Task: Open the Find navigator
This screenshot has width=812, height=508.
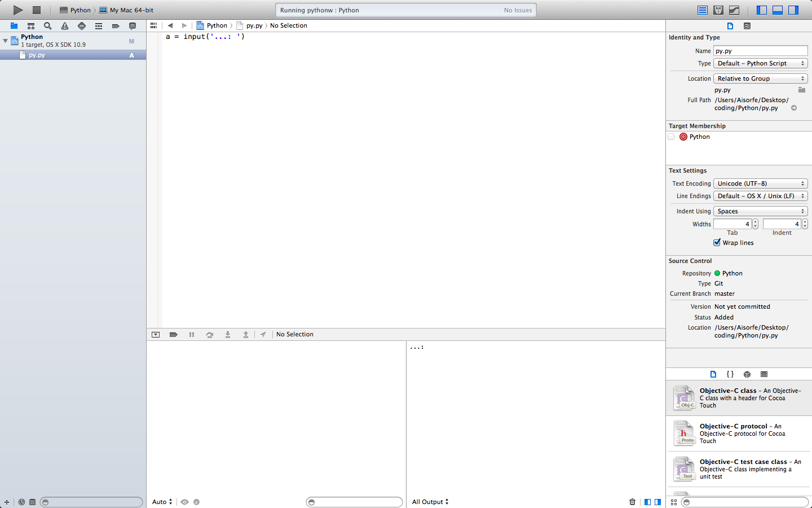Action: tap(48, 26)
